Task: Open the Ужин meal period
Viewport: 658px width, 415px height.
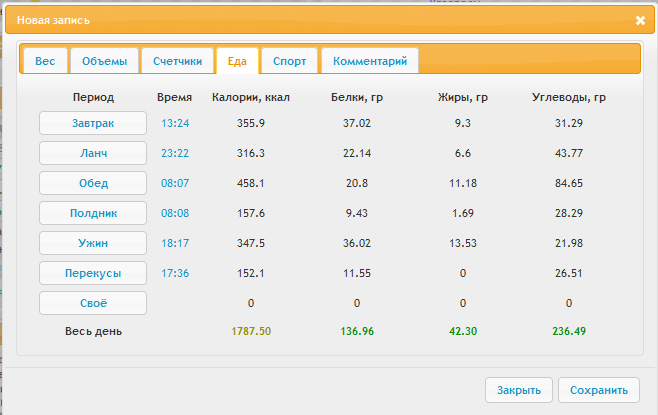Action: tap(93, 243)
